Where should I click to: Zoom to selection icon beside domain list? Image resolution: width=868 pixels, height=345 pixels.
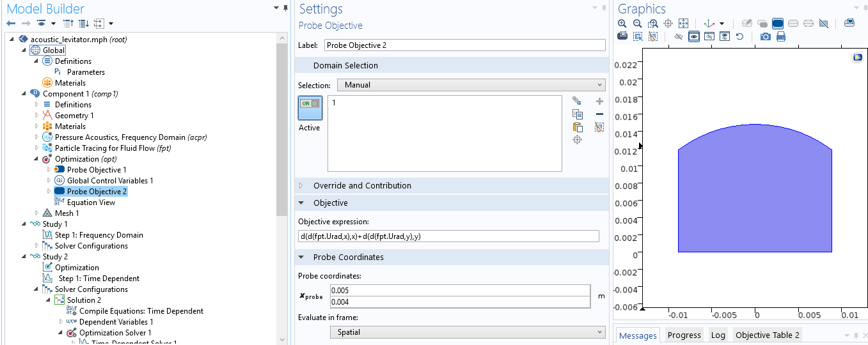(577, 140)
